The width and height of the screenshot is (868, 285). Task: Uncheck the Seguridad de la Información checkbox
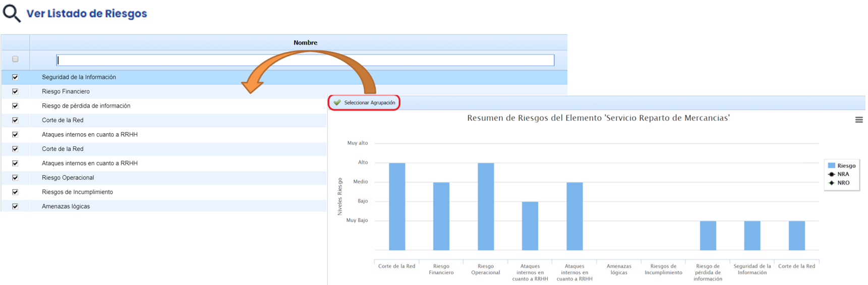[x=15, y=77]
